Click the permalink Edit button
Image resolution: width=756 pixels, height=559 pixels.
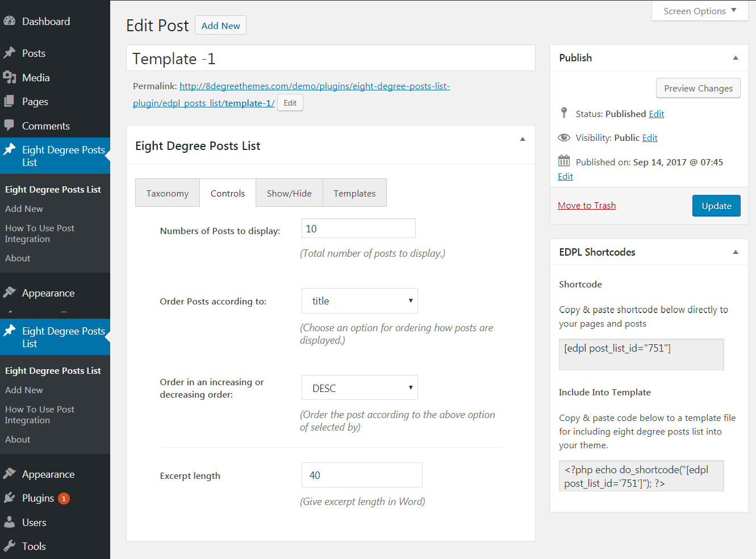290,103
